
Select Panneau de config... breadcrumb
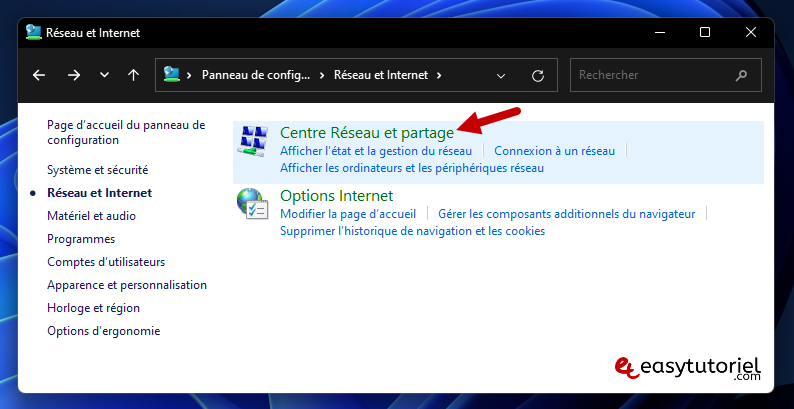click(x=256, y=75)
